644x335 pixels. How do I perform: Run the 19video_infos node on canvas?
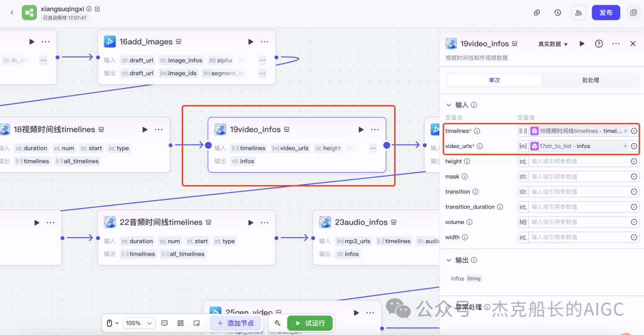pyautogui.click(x=361, y=130)
